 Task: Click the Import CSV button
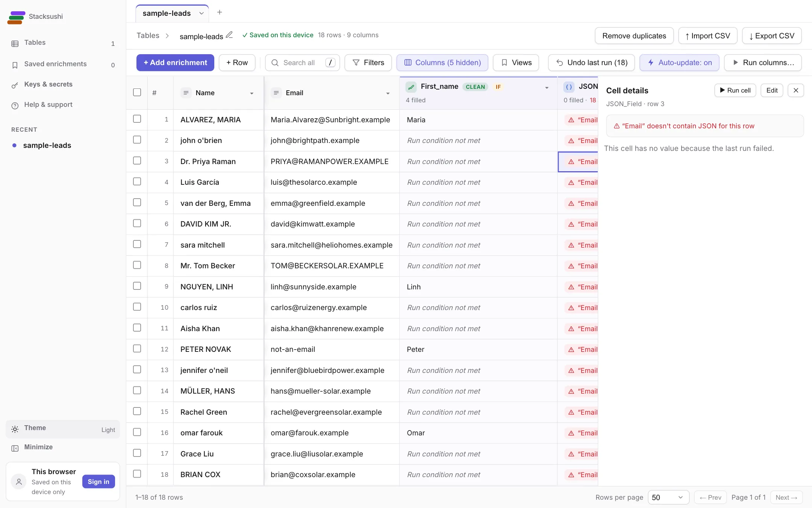[x=708, y=36]
